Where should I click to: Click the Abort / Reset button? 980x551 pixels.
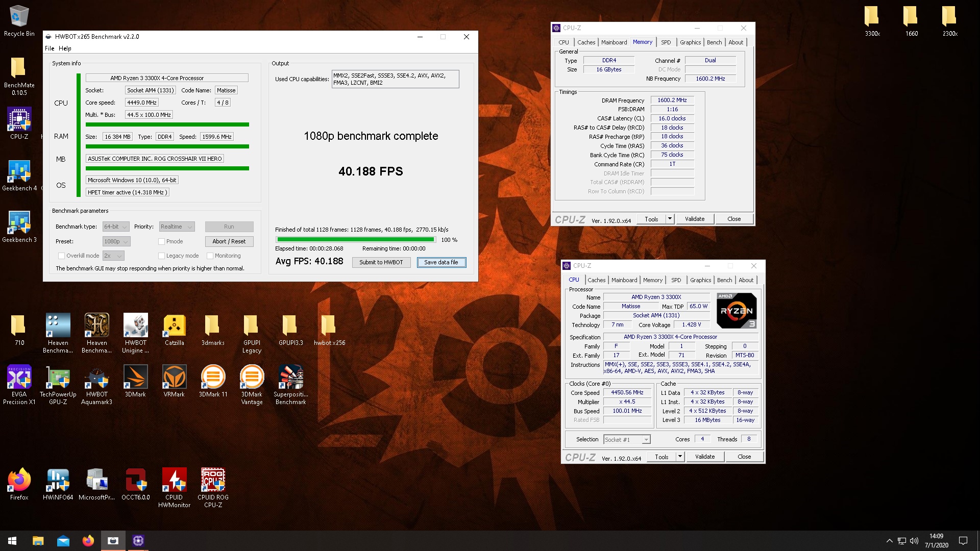[x=229, y=241]
